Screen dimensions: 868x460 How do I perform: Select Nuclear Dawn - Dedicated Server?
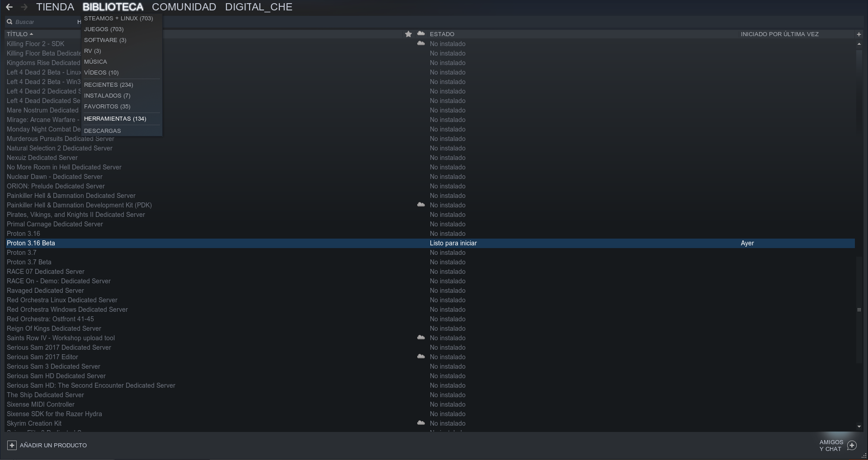(x=55, y=177)
